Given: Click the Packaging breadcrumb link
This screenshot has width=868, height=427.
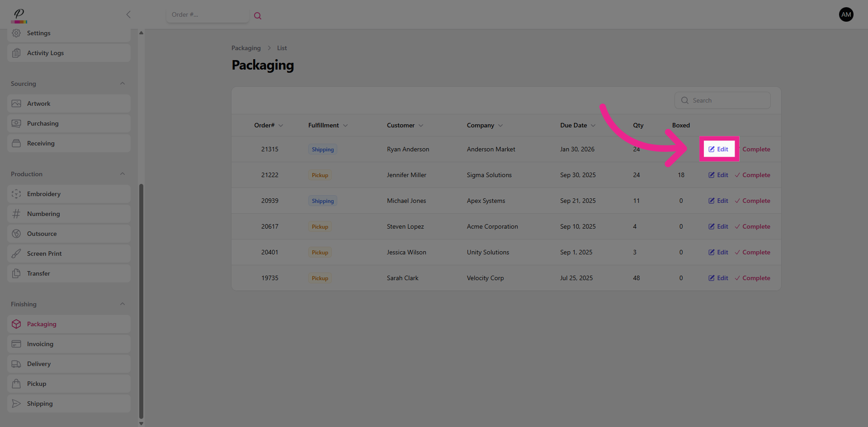Looking at the screenshot, I should pos(246,48).
